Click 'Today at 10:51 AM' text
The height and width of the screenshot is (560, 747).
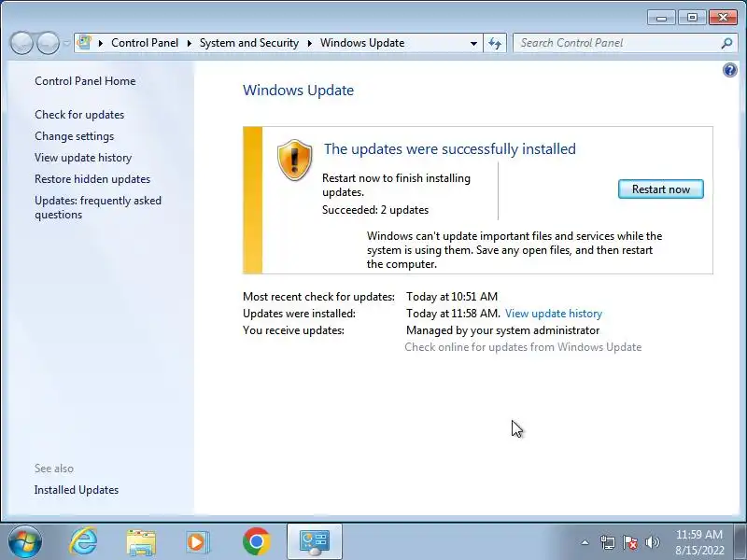(x=452, y=297)
